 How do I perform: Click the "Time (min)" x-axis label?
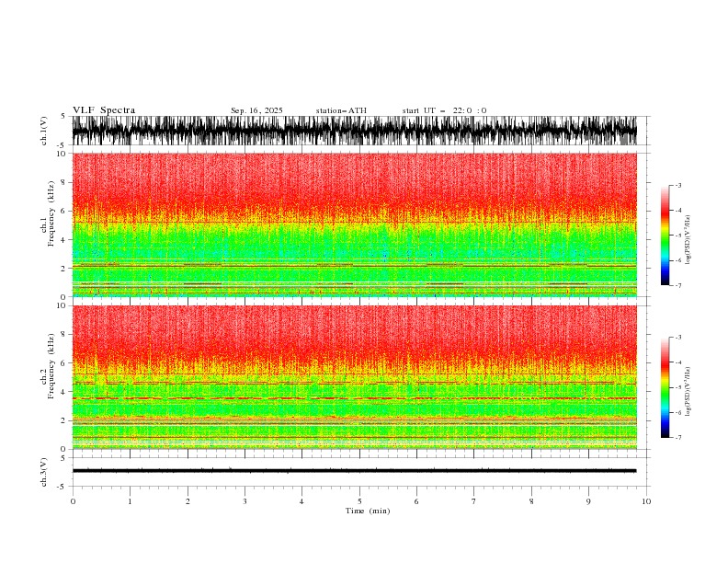click(x=368, y=511)
